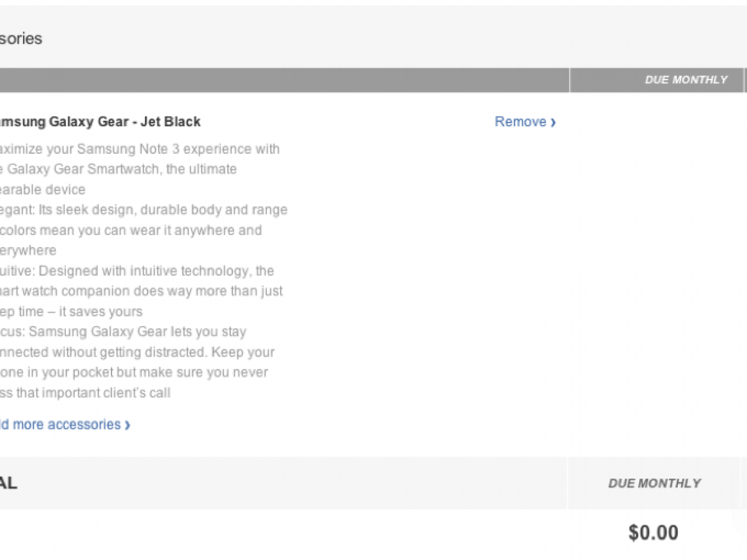Viewport: 747px width, 560px height.
Task: Select the Samsung Galaxy Gear - Jet Black title
Action: (100, 122)
